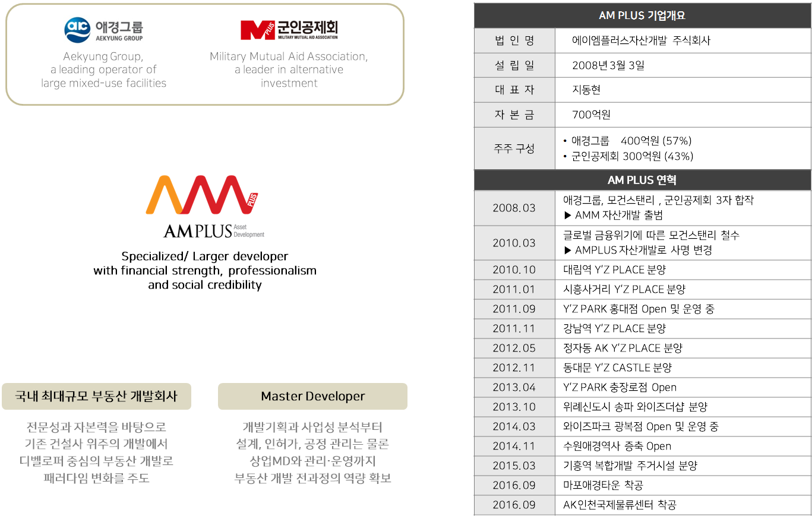Click the '2015.03' date cell
The image size is (812, 516).
pyautogui.click(x=514, y=466)
